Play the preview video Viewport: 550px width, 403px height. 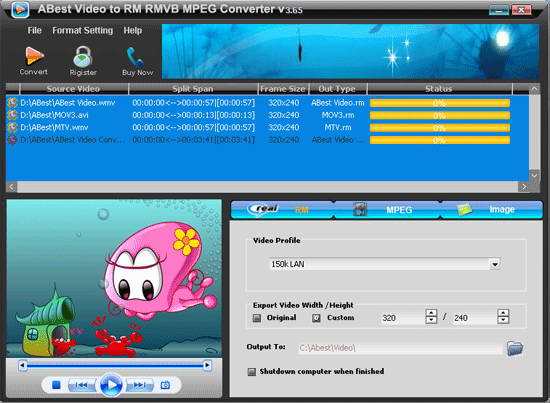coord(111,385)
